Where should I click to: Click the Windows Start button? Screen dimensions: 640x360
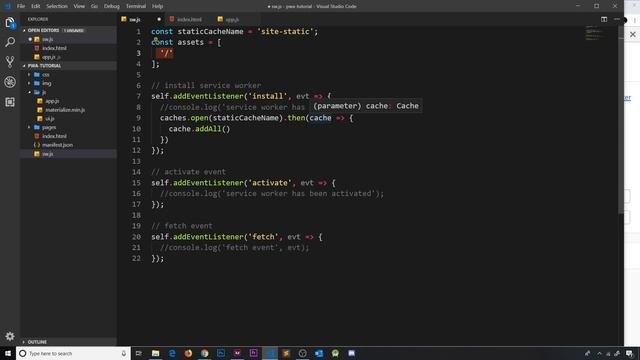tap(8, 353)
